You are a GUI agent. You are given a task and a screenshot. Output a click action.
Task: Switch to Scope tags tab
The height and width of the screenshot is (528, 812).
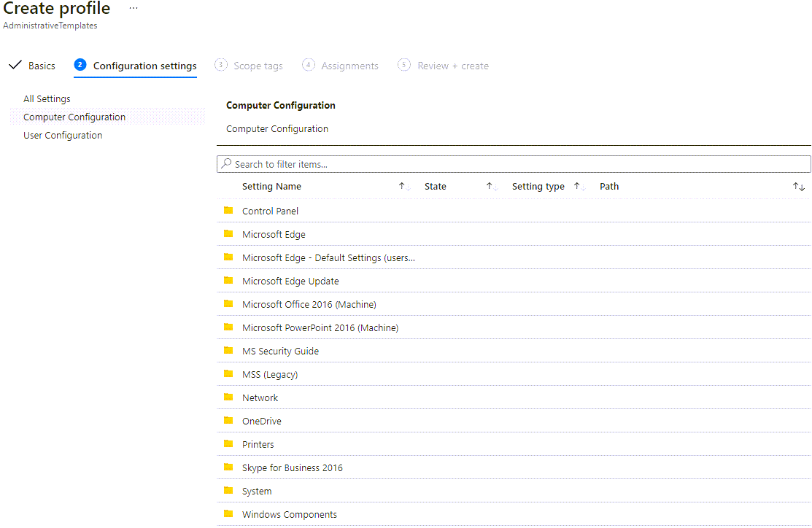(258, 66)
